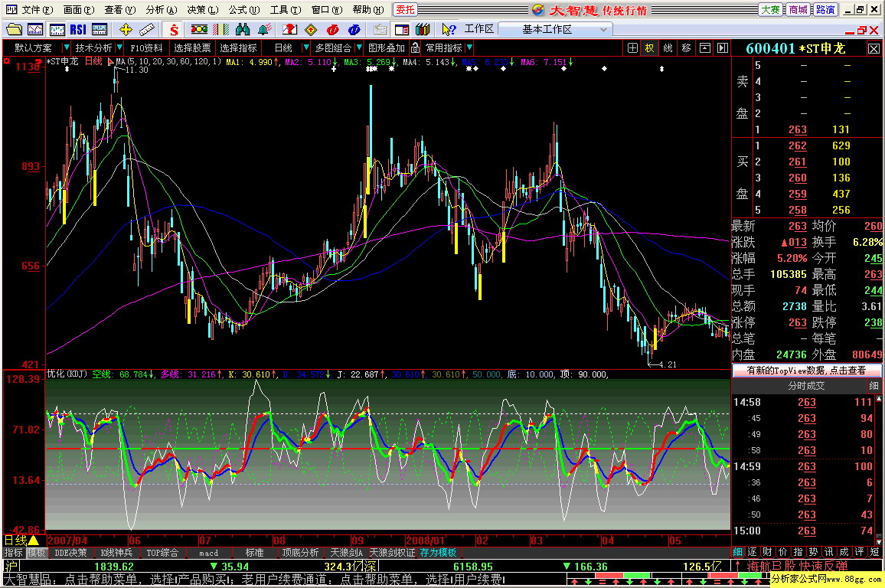Image resolution: width=885 pixels, height=588 pixels.
Task: Click 选择股票 button
Action: pos(192,48)
